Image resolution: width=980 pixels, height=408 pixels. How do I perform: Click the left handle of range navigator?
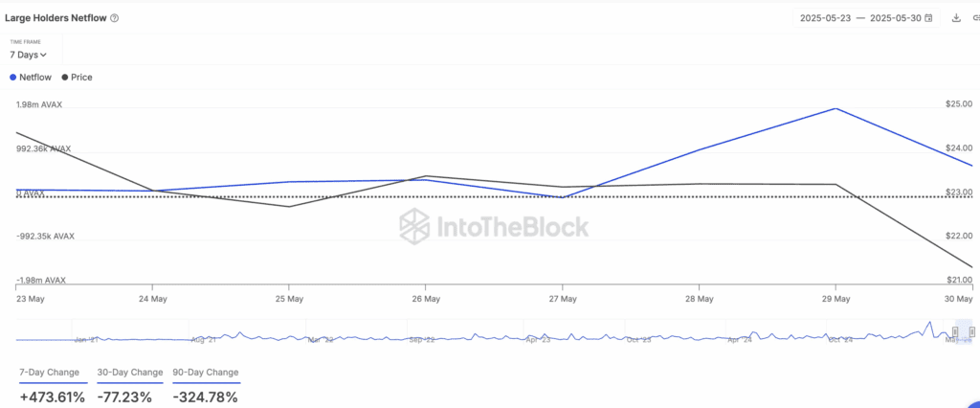(x=954, y=331)
